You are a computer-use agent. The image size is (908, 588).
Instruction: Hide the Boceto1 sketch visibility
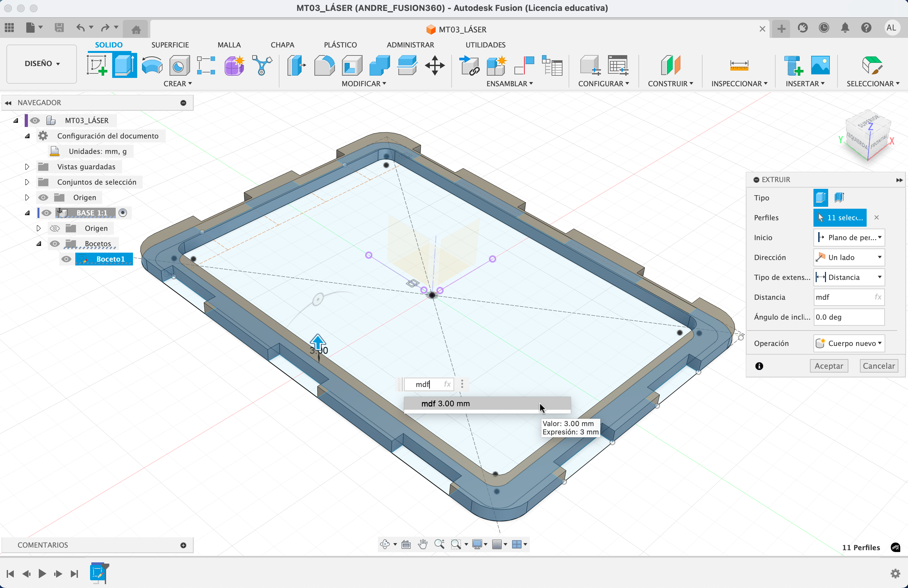coord(66,259)
